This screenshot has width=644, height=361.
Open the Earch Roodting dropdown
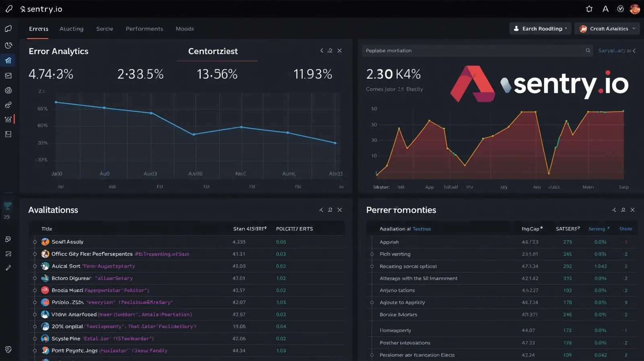[540, 29]
